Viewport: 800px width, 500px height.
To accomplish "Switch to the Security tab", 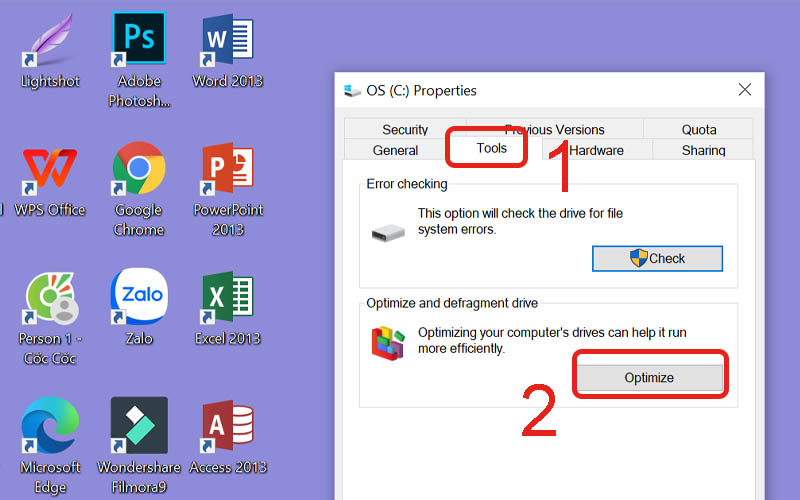I will point(405,129).
